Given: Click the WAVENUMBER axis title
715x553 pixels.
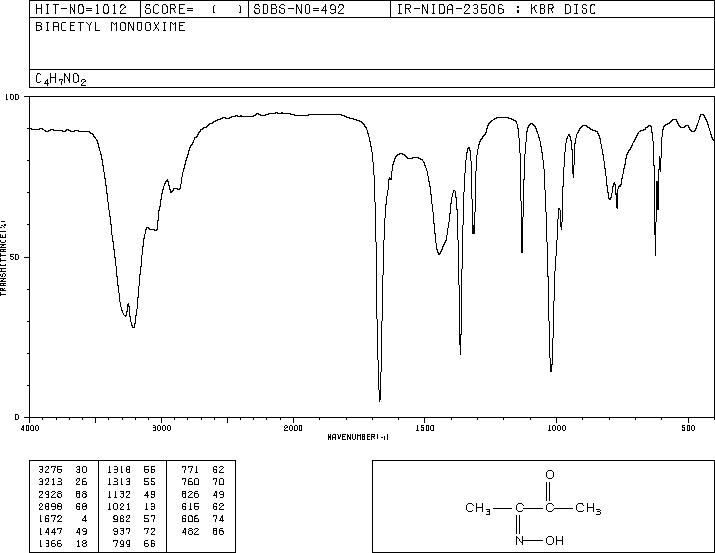Looking at the screenshot, I should 358,437.
